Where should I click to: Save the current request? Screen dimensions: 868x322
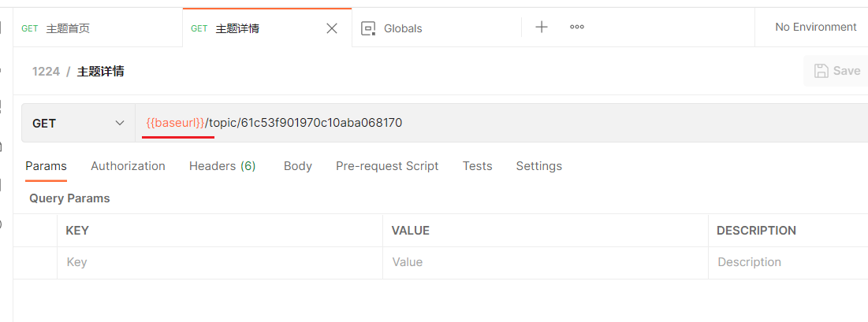point(836,71)
